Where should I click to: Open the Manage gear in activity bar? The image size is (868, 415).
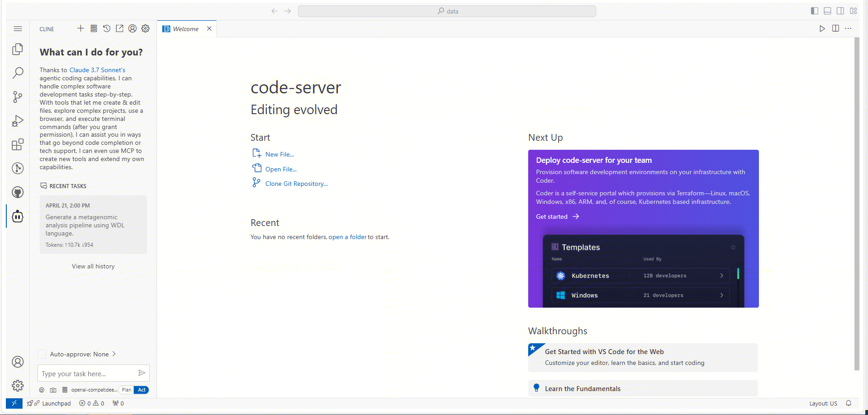click(x=18, y=386)
